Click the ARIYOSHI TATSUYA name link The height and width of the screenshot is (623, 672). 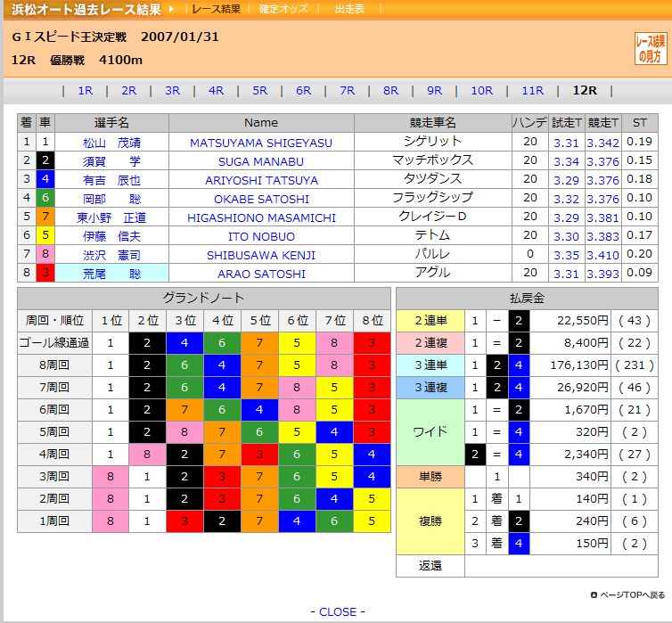(261, 180)
